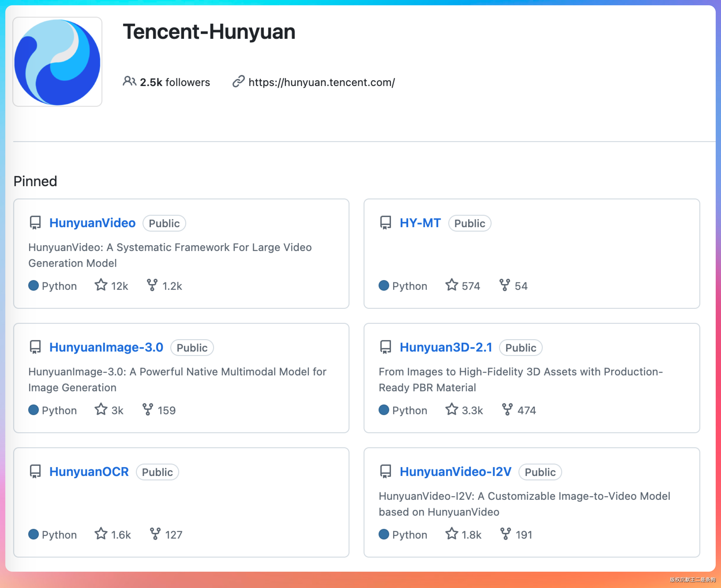
Task: Open the HunyuanImage-3.0 repository
Action: (x=106, y=347)
